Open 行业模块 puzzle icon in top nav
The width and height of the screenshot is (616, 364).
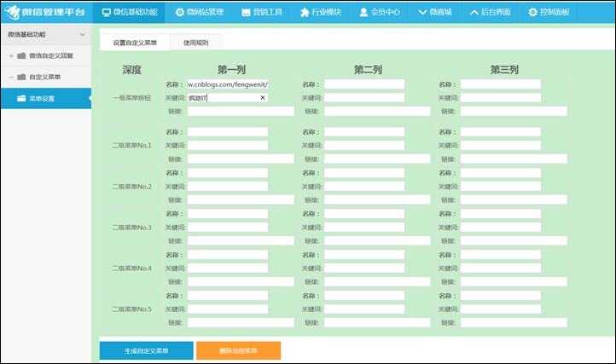coord(305,12)
